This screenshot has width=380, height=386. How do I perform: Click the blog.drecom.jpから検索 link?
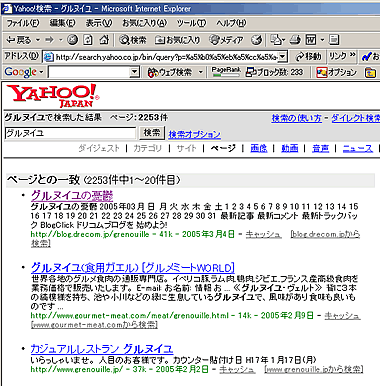tap(325, 234)
